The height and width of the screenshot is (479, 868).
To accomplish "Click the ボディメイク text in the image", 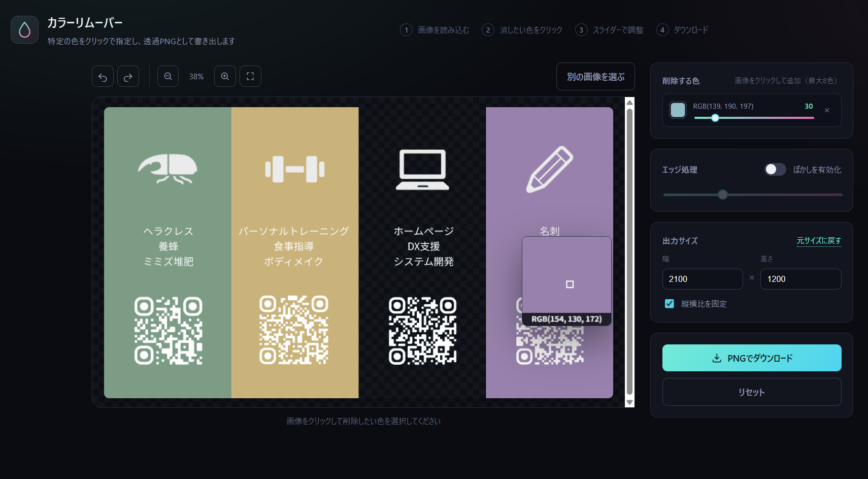I will click(x=294, y=262).
